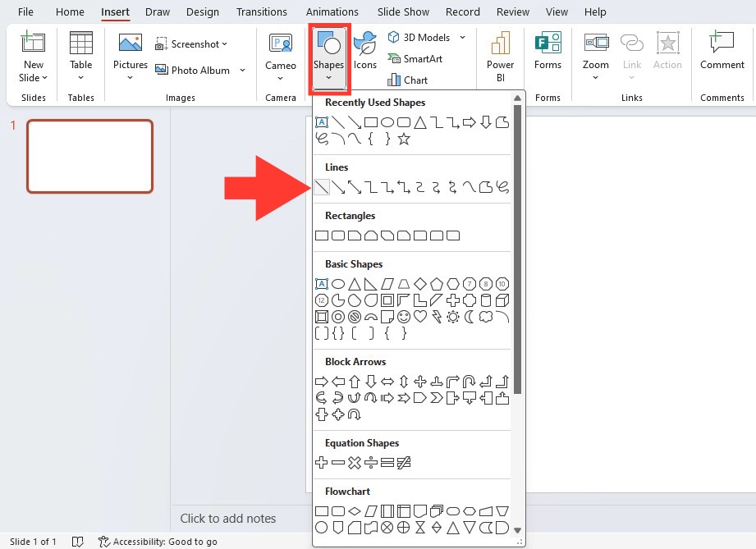Select the Oval in Basic Shapes
756x549 pixels.
[x=338, y=284]
